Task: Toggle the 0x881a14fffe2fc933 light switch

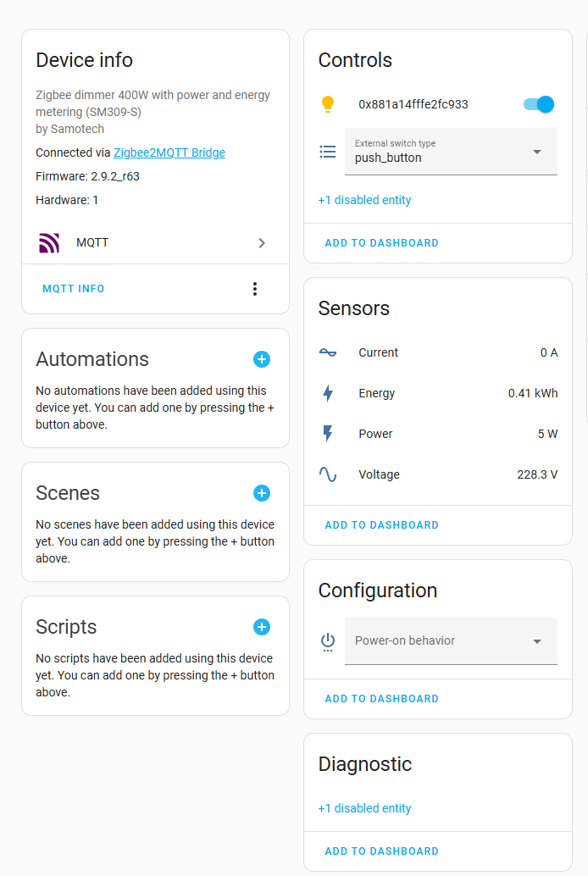Action: pyautogui.click(x=539, y=104)
